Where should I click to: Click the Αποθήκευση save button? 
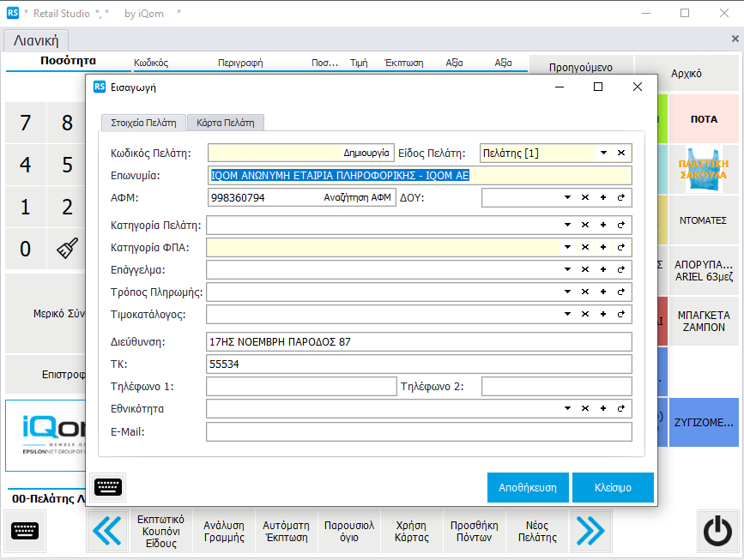point(528,487)
